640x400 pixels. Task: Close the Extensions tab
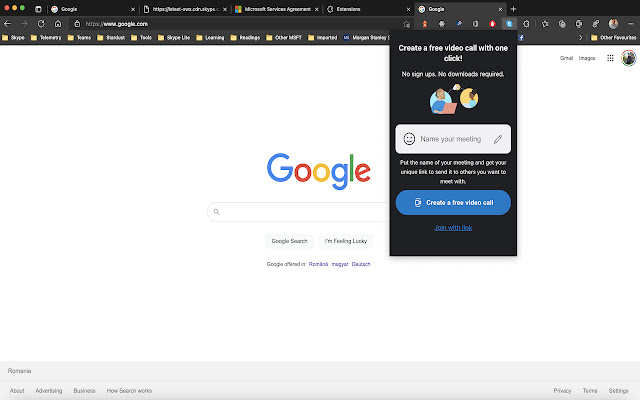408,9
